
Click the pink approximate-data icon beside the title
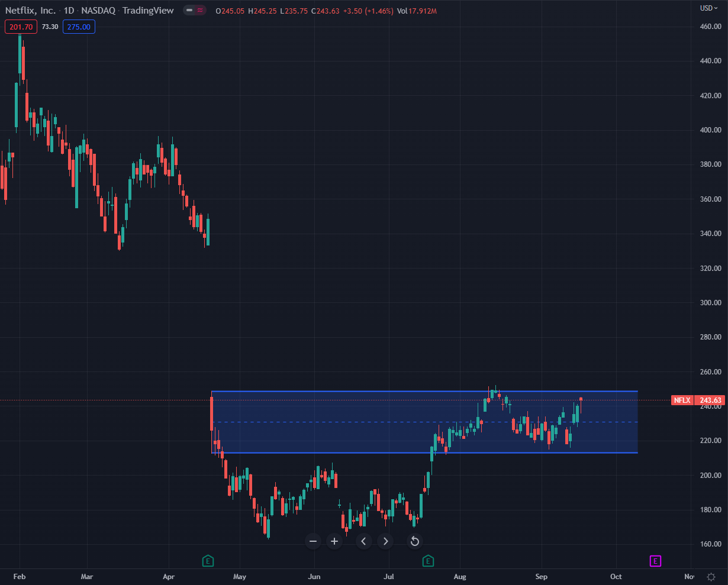click(201, 11)
